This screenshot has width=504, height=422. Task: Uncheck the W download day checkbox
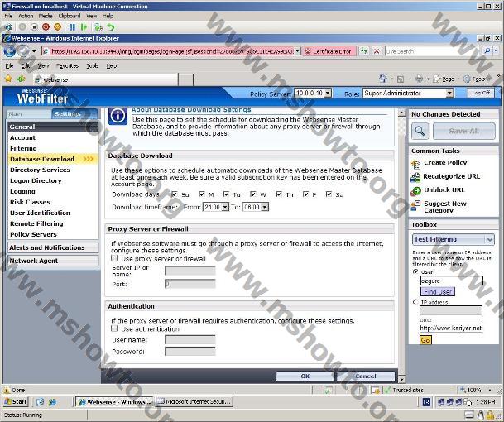[253, 194]
